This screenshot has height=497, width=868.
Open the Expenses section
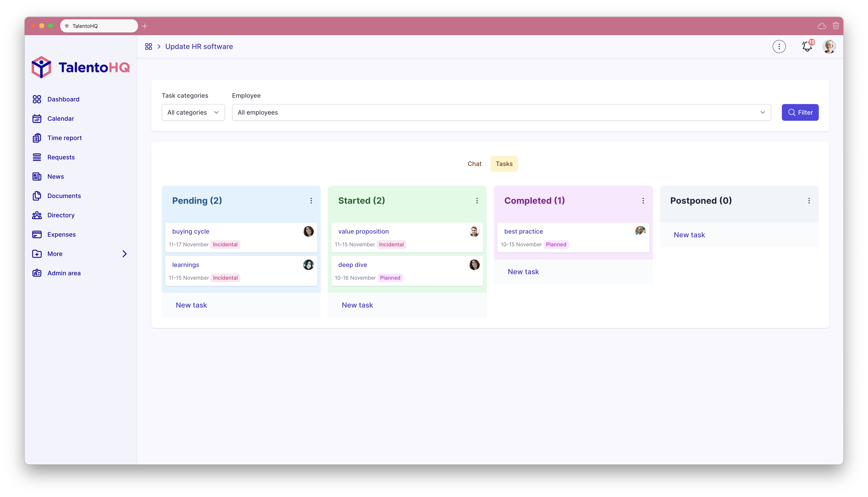tap(61, 234)
